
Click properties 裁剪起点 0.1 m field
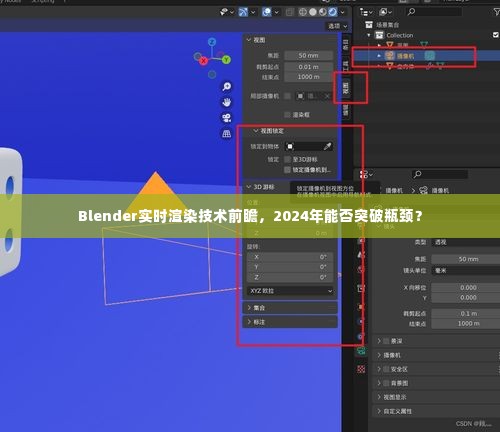466,314
